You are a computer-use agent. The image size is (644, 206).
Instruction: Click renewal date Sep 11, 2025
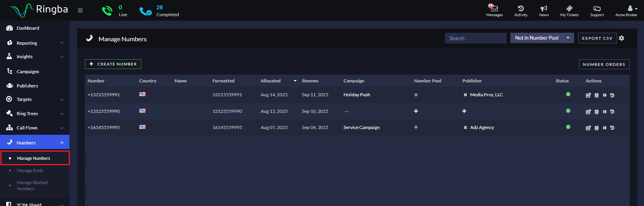pos(315,95)
